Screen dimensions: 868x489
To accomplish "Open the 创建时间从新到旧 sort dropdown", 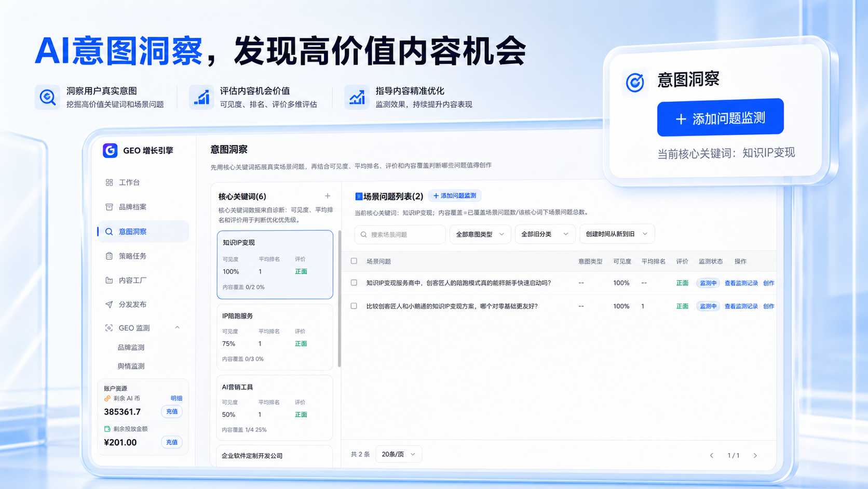I will pos(617,234).
